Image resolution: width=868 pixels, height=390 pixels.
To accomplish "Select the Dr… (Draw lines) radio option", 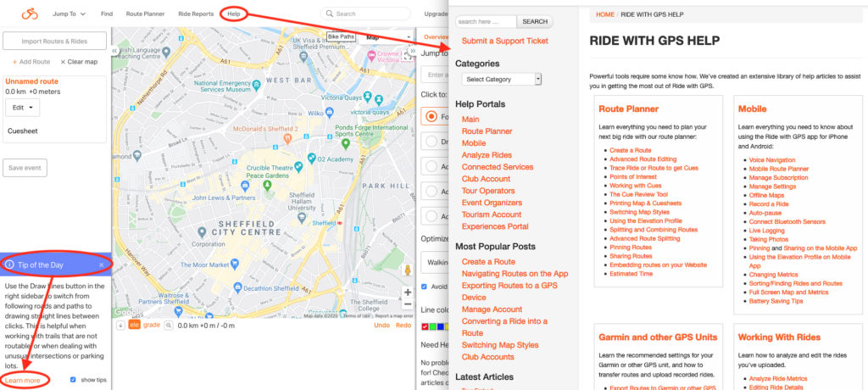I will 431,142.
